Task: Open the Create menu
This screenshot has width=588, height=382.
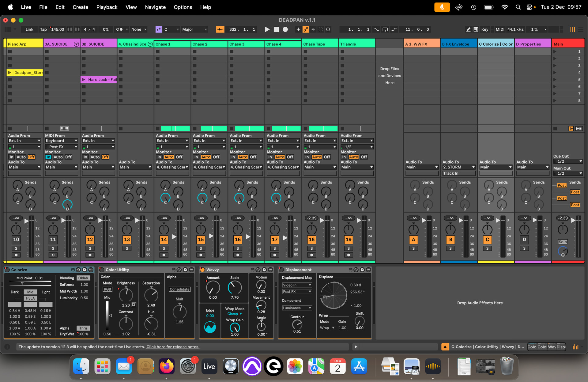Action: click(80, 7)
